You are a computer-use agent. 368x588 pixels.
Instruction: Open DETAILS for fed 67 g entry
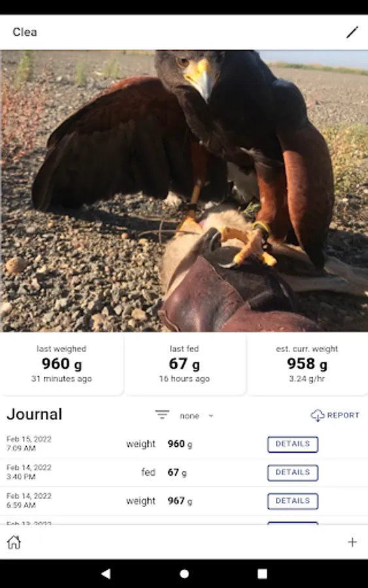pos(293,472)
